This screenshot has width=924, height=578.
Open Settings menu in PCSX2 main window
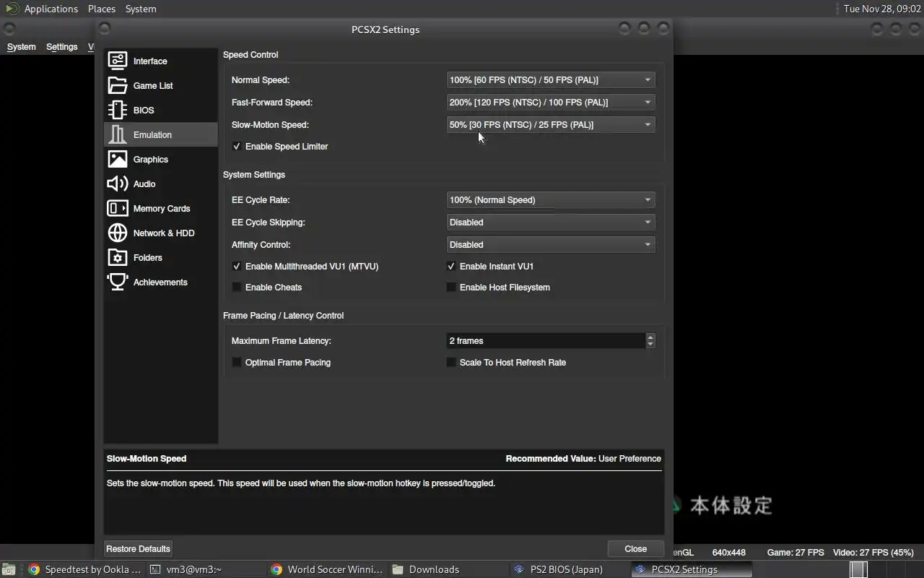point(61,46)
